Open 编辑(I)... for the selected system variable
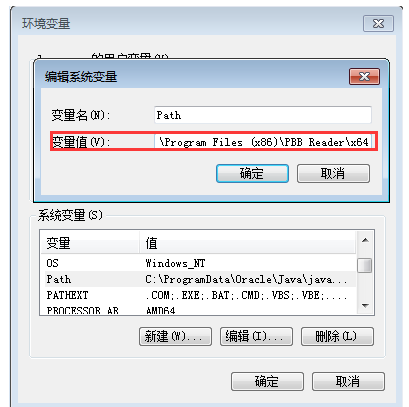Viewport: 409px width, 407px height. coord(256,336)
